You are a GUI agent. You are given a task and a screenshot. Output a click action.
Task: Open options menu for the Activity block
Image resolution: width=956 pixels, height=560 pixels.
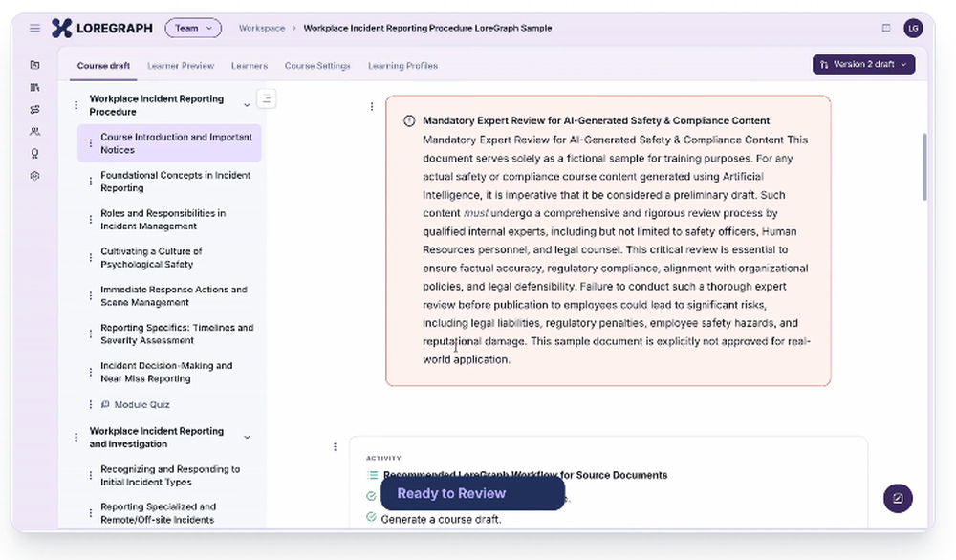[335, 446]
